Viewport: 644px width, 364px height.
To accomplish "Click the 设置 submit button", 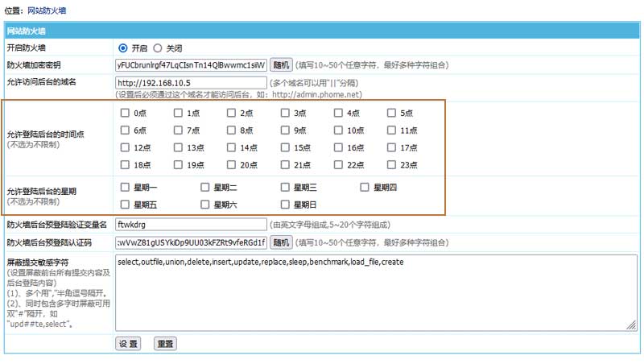I will click(x=128, y=343).
